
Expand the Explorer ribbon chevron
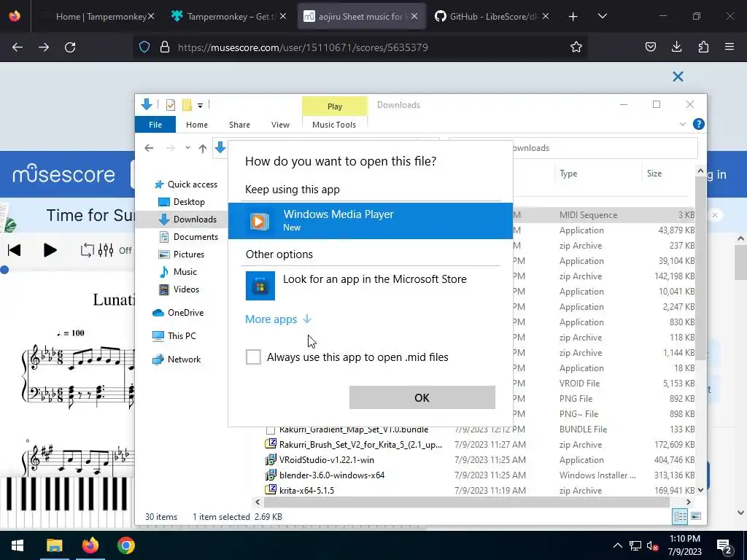click(683, 124)
